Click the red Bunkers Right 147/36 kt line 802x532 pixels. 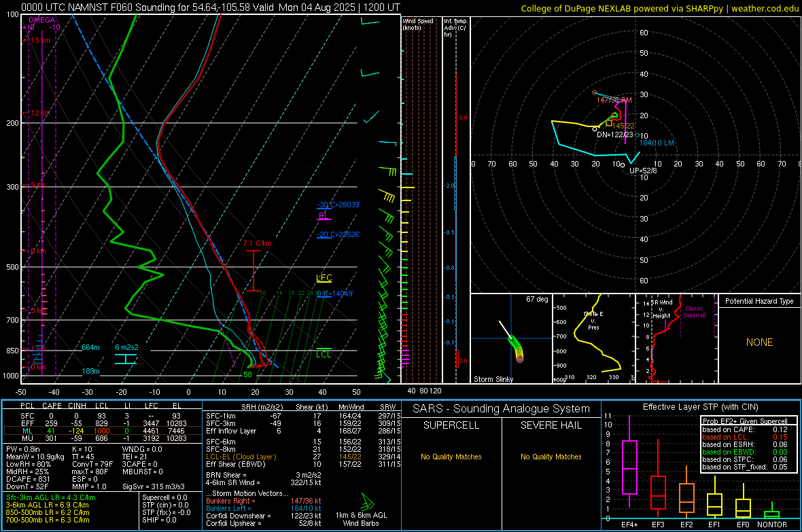pyautogui.click(x=264, y=501)
